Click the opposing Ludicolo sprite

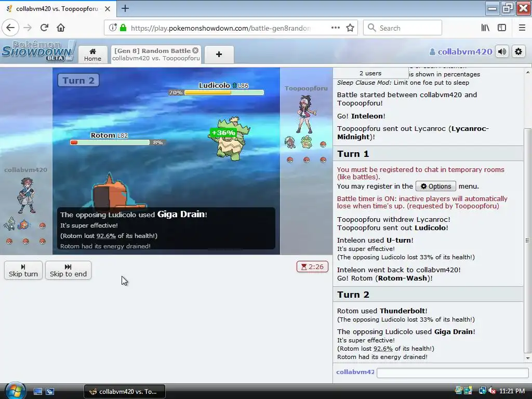[x=230, y=138]
